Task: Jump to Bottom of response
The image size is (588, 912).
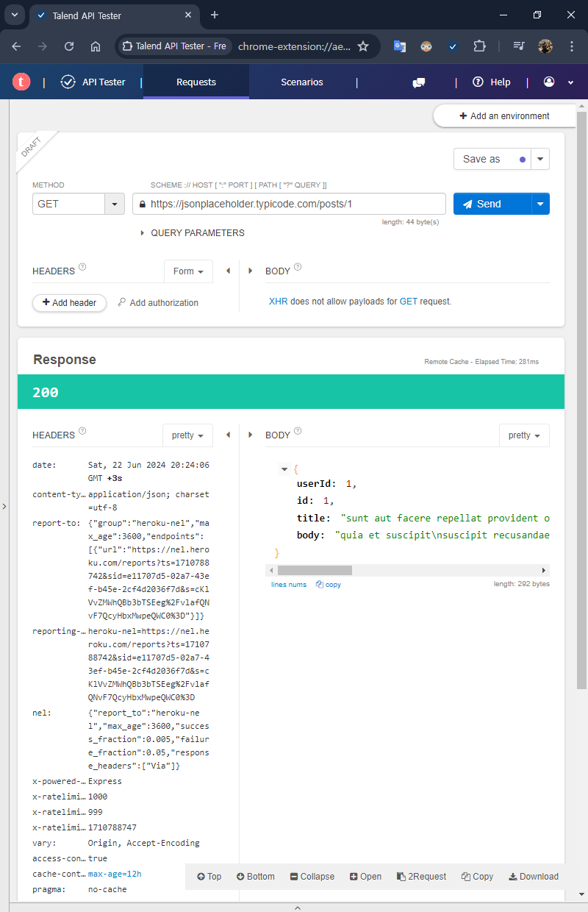Action: (x=256, y=877)
